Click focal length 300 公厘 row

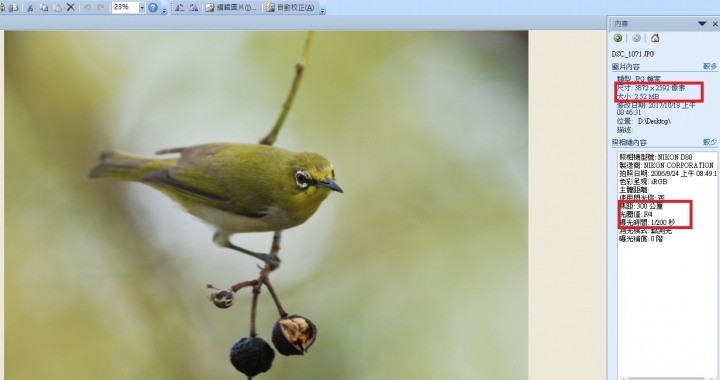point(641,207)
